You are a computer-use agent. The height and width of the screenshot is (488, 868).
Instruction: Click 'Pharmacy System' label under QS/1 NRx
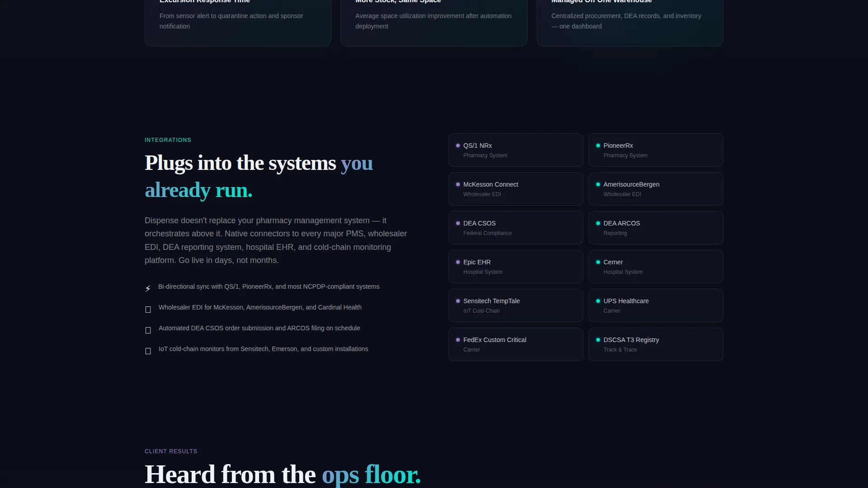pyautogui.click(x=485, y=155)
